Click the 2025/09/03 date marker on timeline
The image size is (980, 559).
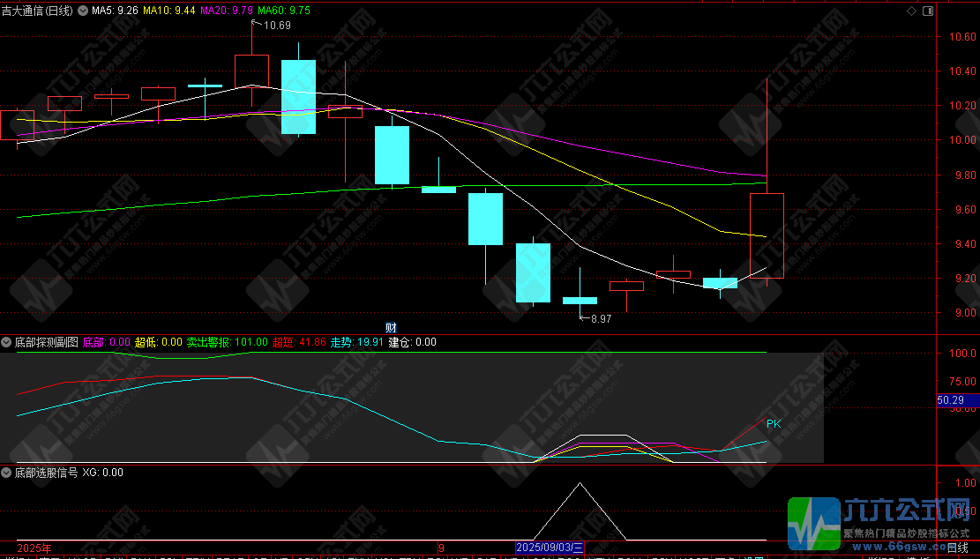coord(550,548)
